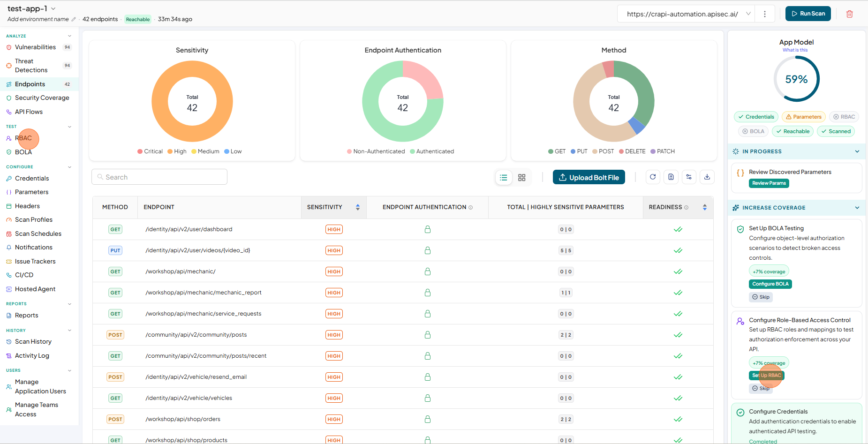Collapse the INCREASE COVERAGE panel

coord(857,208)
